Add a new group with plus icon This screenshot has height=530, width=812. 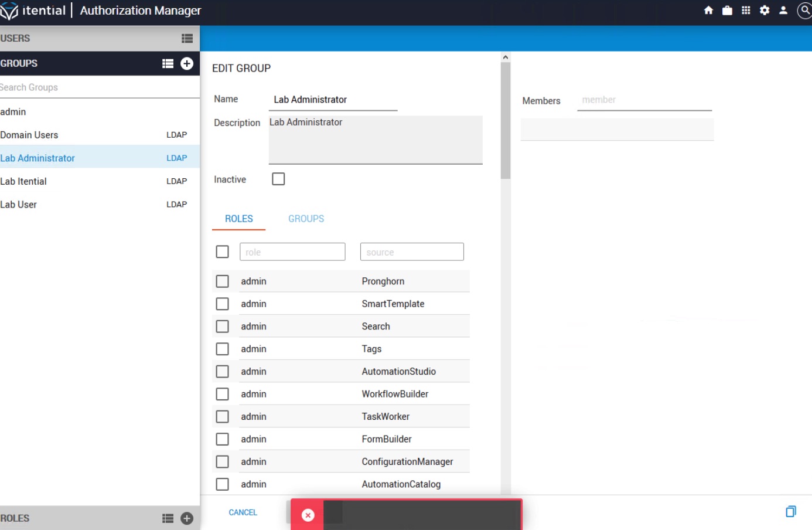pyautogui.click(x=187, y=63)
